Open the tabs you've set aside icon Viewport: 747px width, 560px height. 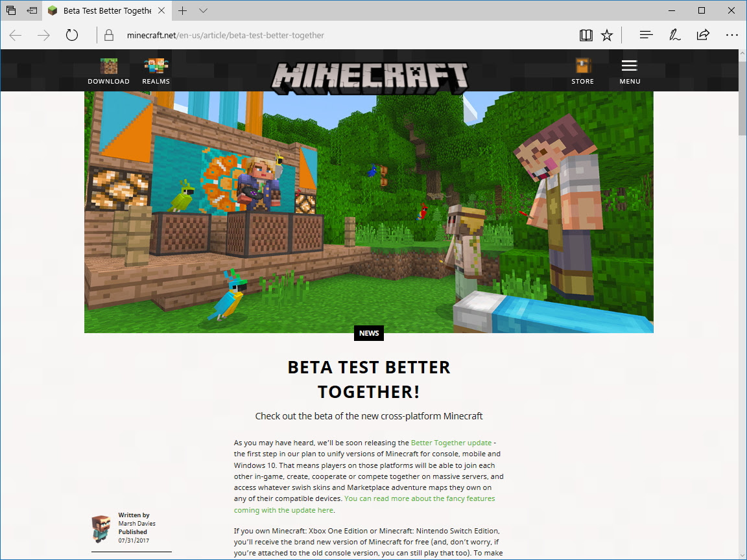pos(11,10)
